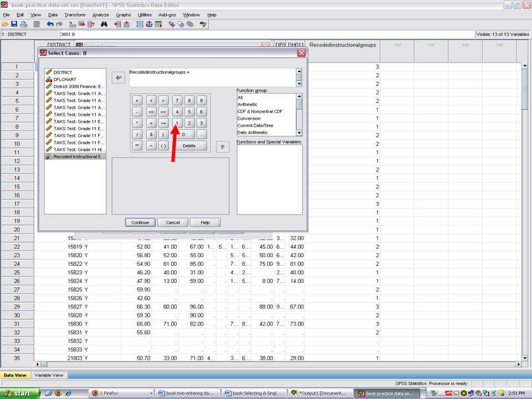Click Continue in Select Cases dialog
The height and width of the screenshot is (399, 532).
coord(140,222)
